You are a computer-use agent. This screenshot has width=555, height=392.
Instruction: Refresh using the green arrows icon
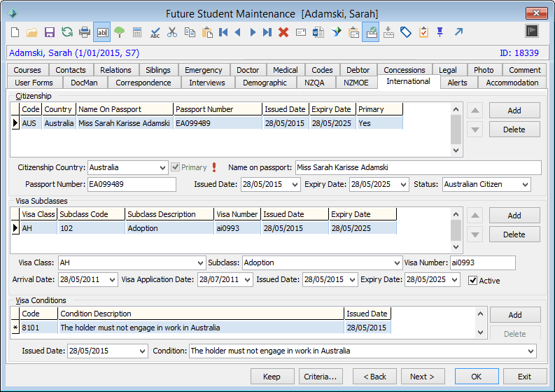point(67,32)
